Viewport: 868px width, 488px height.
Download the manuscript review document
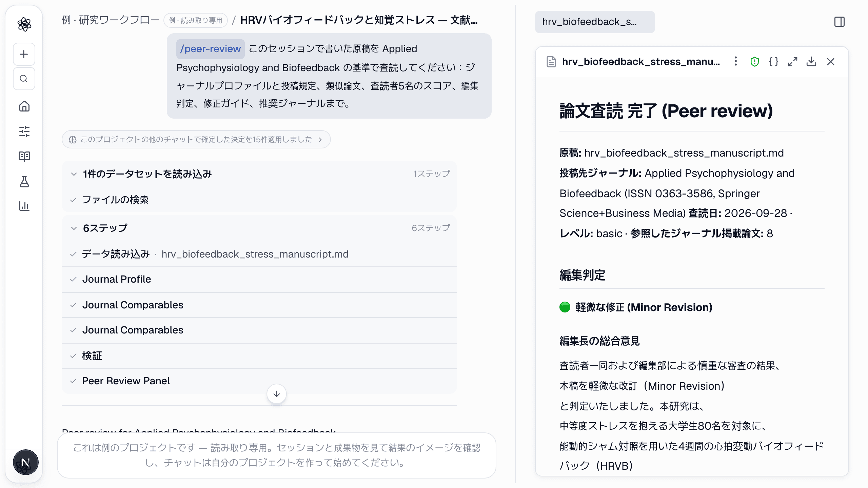click(x=811, y=62)
